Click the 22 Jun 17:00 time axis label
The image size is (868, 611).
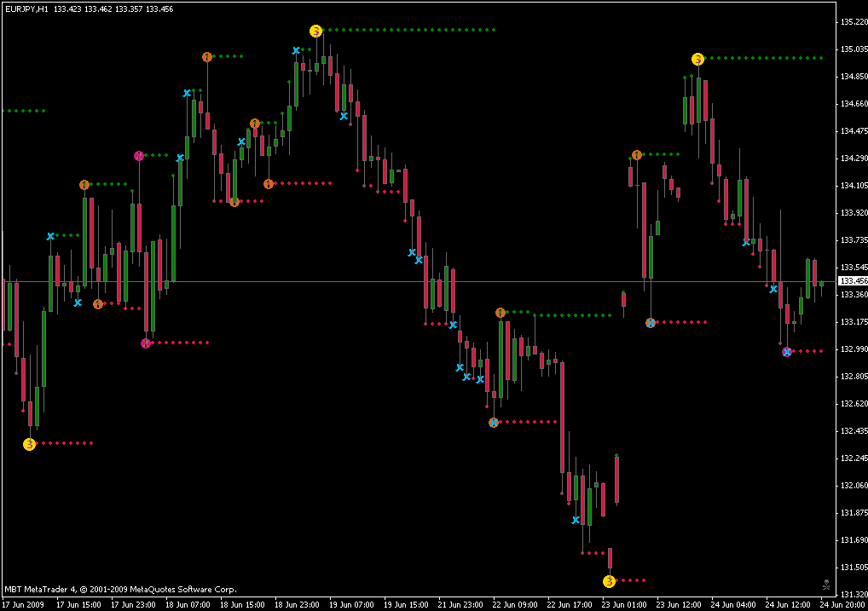(570, 605)
